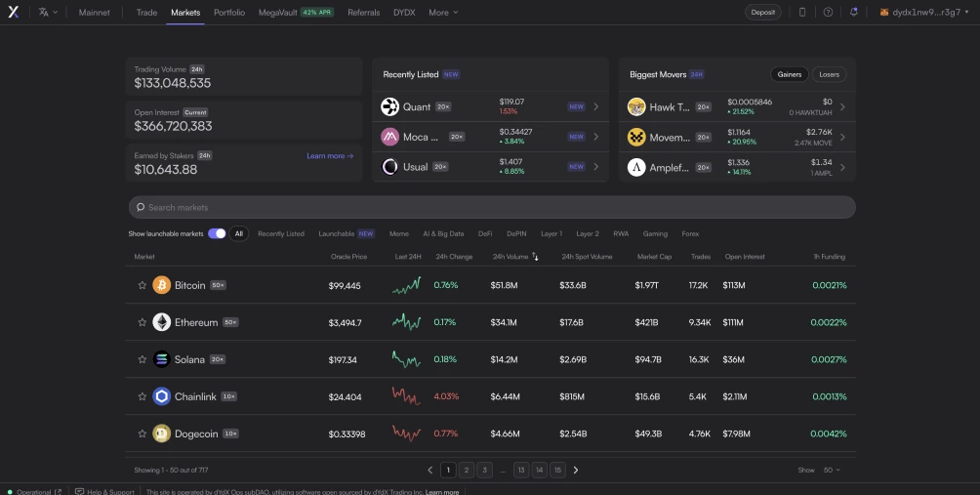The height and width of the screenshot is (495, 980).
Task: Open the Ampleforth mover icon
Action: tap(636, 167)
